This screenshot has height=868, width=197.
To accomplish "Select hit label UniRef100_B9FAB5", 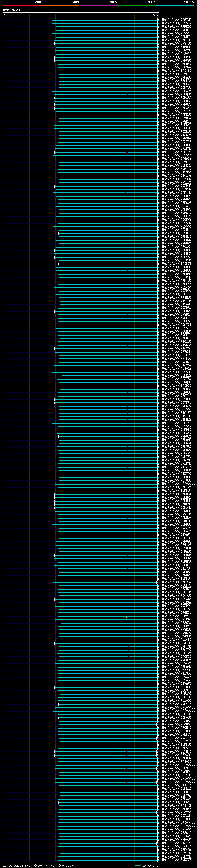I will click(x=177, y=78).
